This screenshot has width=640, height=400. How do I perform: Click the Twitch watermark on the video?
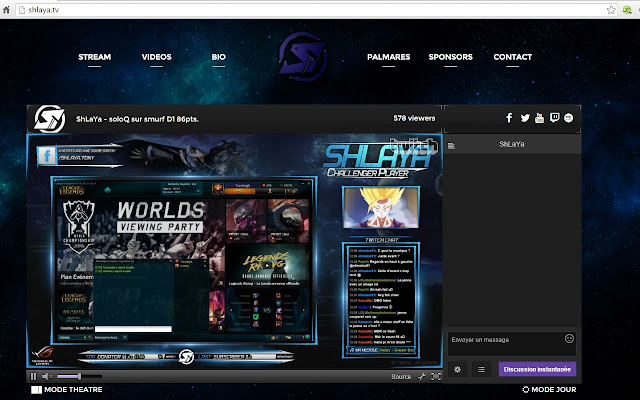coord(413,146)
